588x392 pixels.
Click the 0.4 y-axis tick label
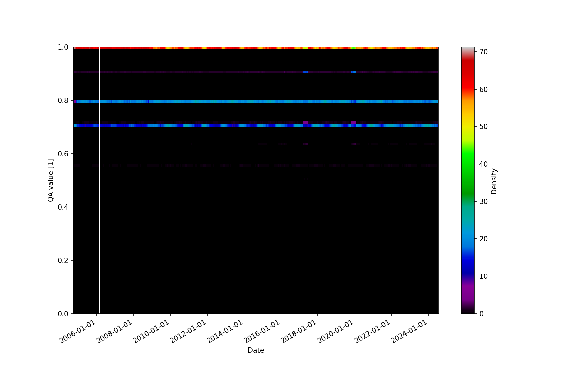[63, 207]
